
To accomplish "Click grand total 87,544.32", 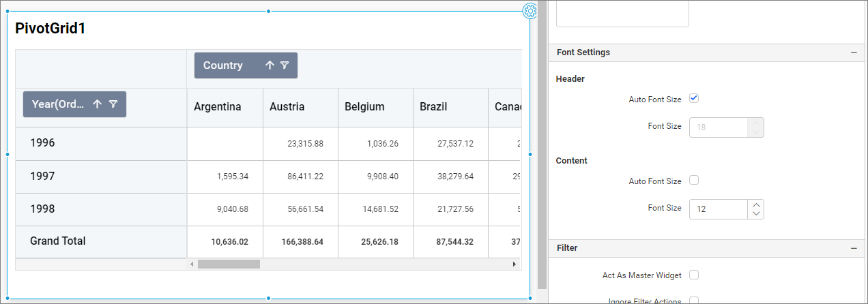I will (x=455, y=242).
